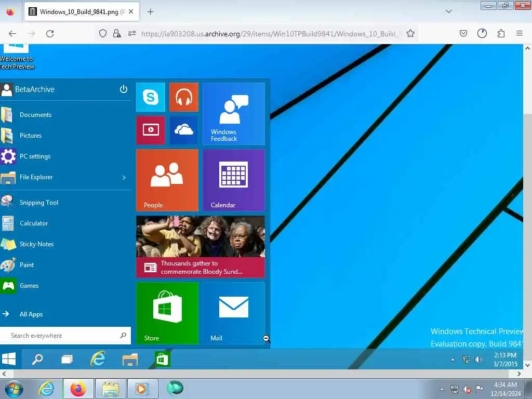Open the People tile
532x399 pixels.
tap(167, 180)
